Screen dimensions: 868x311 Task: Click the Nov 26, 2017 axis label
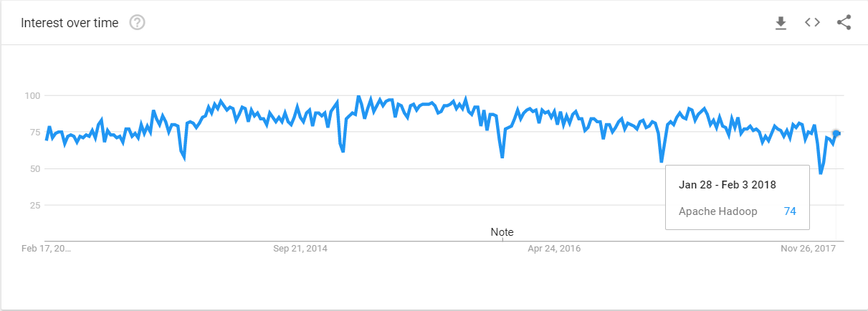point(808,249)
